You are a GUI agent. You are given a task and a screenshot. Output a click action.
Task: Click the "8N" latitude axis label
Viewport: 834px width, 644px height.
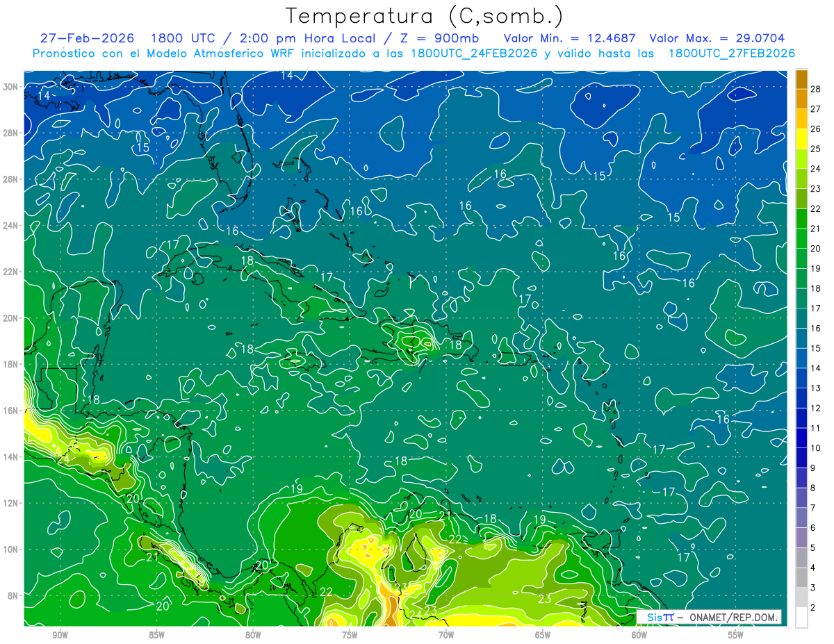coord(13,595)
